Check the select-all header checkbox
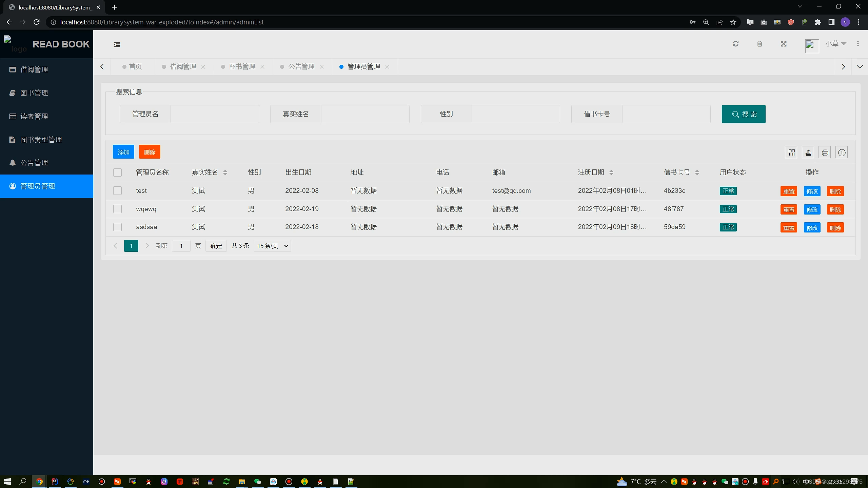 (x=117, y=172)
